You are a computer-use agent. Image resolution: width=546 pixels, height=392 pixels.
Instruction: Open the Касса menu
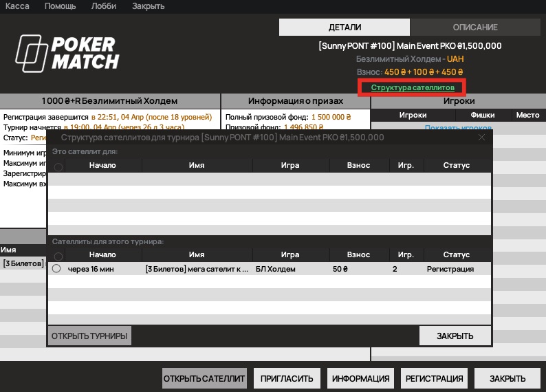coord(17,6)
